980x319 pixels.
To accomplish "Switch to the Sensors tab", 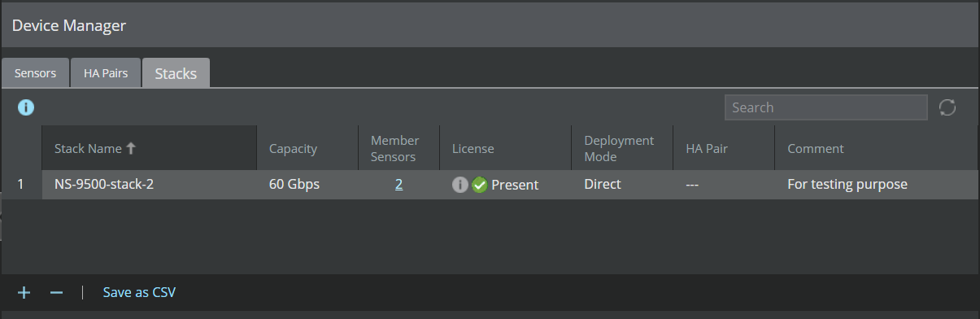I will click(35, 72).
